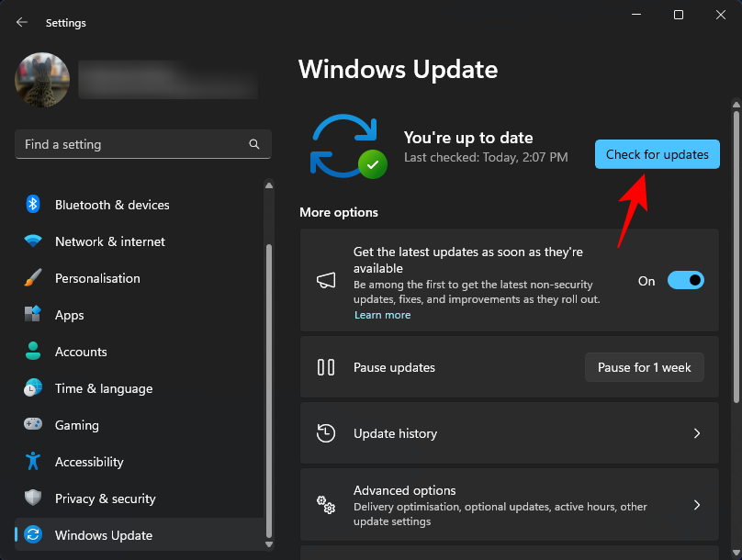Click main panel scrollbar down arrow
742x560 pixels.
[x=736, y=552]
